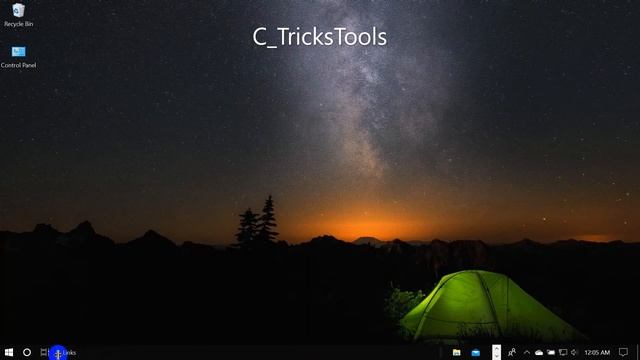Show hidden system tray icons

527,353
